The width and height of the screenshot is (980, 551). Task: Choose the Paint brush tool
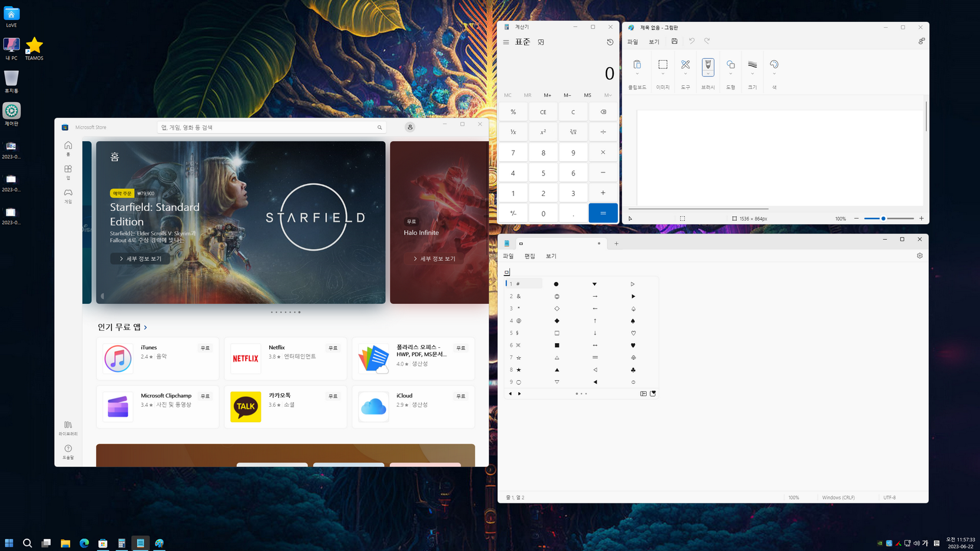coord(708,64)
